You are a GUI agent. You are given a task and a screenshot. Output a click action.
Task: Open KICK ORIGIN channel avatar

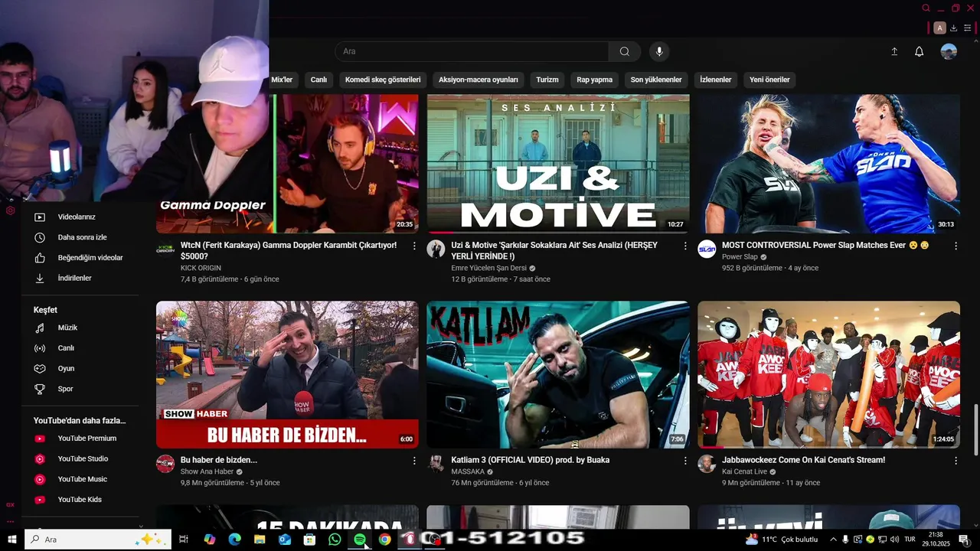tap(165, 249)
